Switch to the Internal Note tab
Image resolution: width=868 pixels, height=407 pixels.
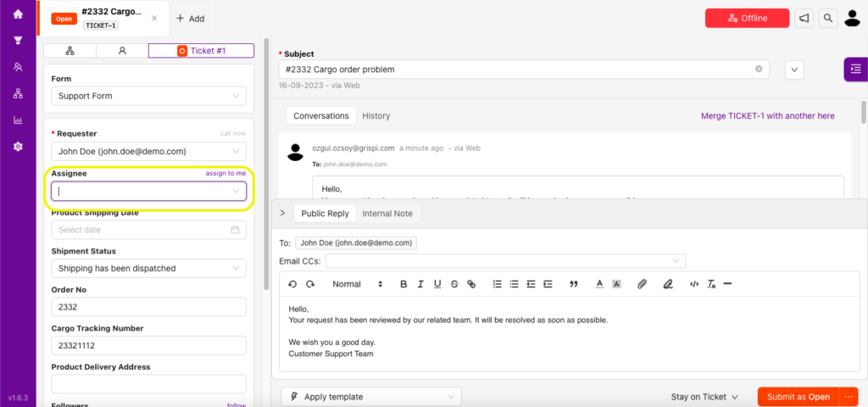(387, 213)
